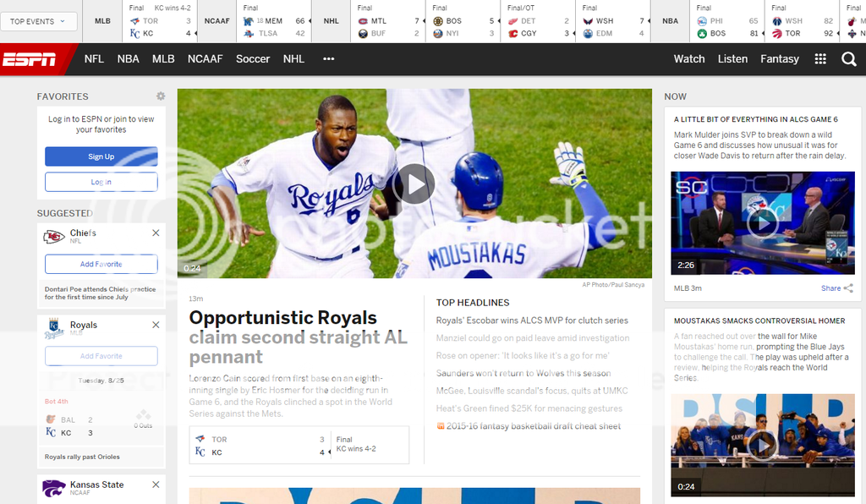866x504 pixels.
Task: Open the WSH vs EDM score
Action: [613, 21]
